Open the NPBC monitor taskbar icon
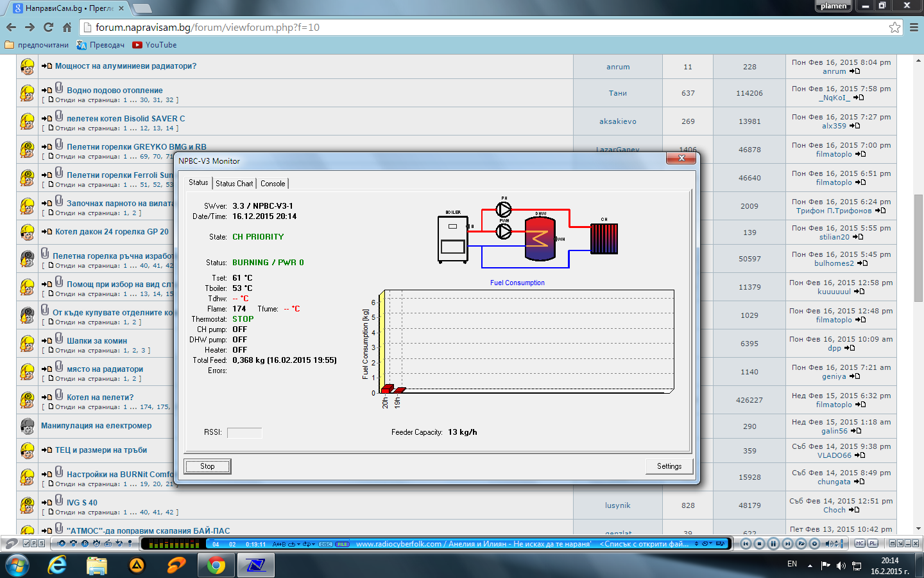Image resolution: width=924 pixels, height=578 pixels. click(x=255, y=565)
